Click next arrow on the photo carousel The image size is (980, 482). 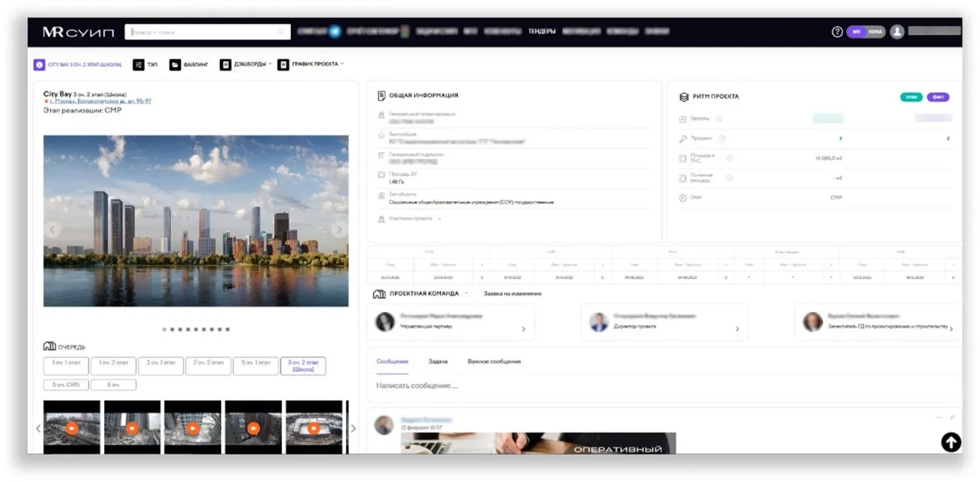pyautogui.click(x=339, y=229)
